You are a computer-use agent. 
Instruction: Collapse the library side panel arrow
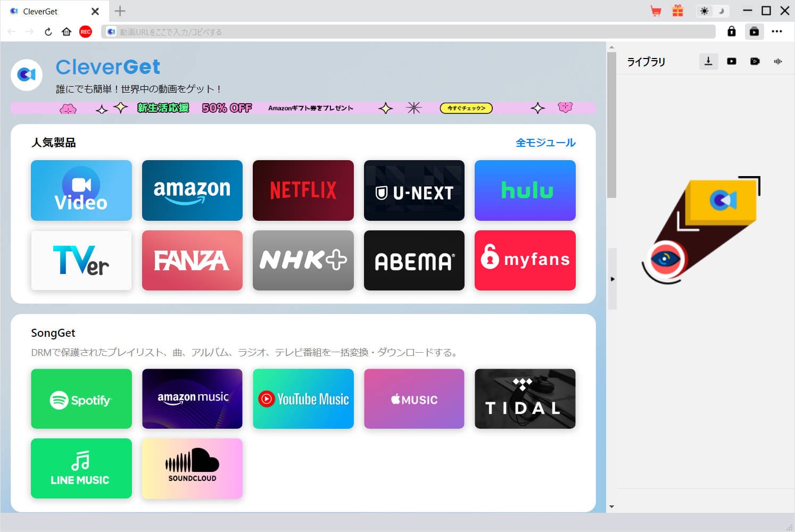(612, 279)
